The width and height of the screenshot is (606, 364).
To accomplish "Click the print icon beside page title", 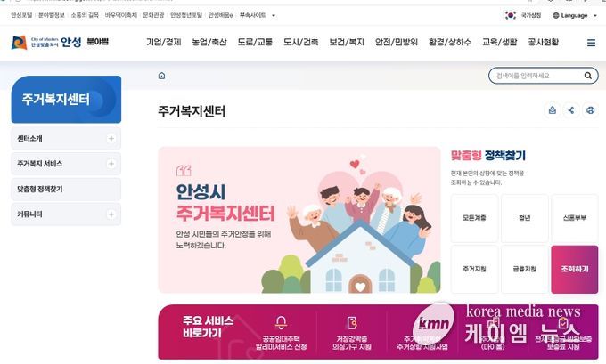I will 590,110.
